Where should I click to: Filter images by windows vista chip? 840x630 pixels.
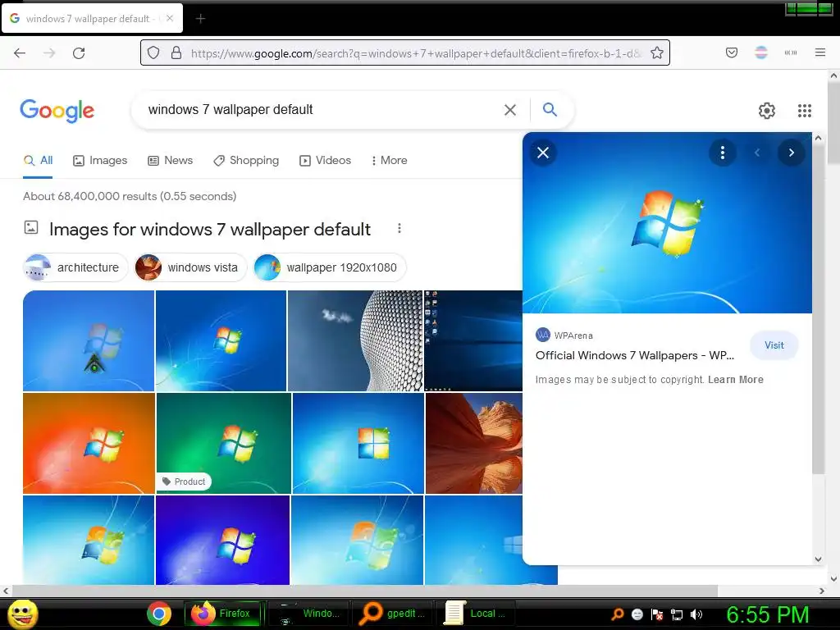pos(189,267)
